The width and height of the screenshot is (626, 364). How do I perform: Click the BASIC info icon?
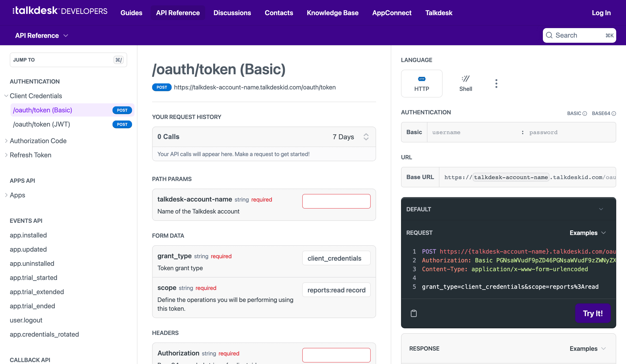(585, 114)
